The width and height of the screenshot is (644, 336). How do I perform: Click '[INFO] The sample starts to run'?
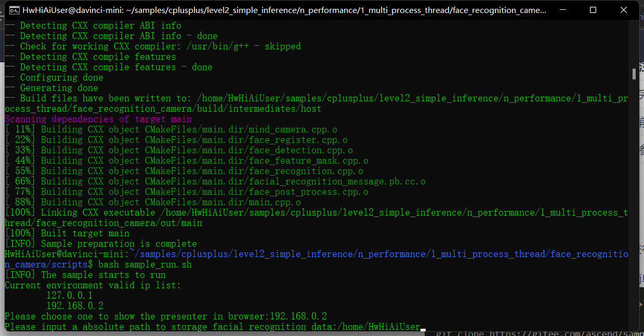[x=85, y=275]
